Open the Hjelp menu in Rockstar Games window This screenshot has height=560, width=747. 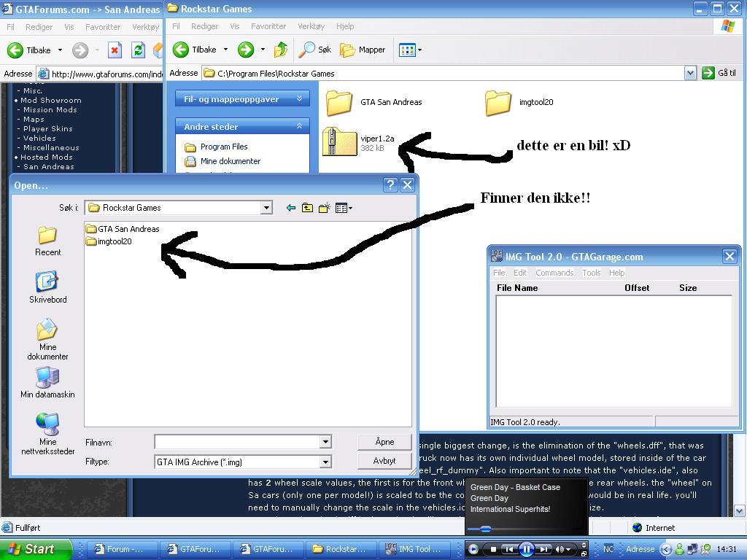click(345, 27)
